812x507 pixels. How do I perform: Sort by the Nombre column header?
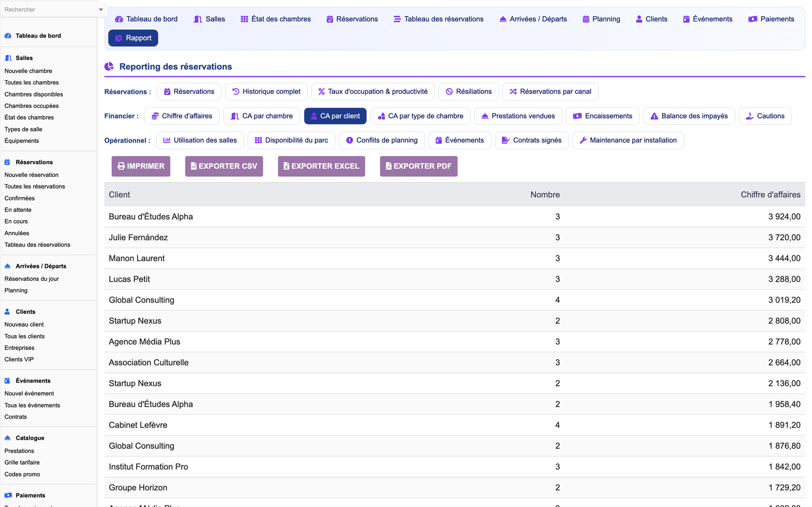[x=545, y=195]
